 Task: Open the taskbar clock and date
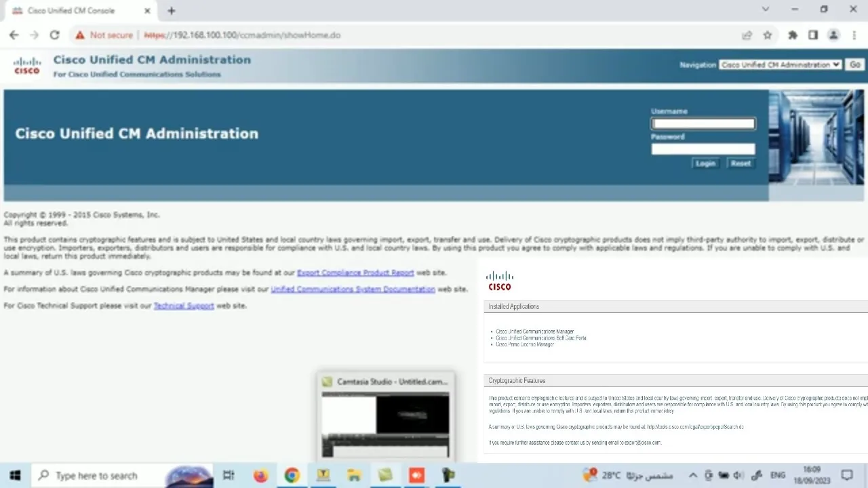(x=812, y=474)
